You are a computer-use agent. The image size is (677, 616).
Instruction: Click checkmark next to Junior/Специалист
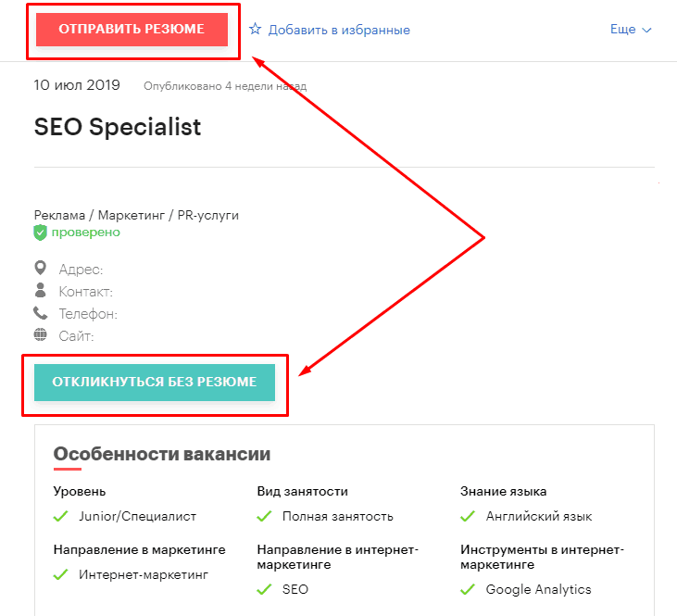[61, 516]
